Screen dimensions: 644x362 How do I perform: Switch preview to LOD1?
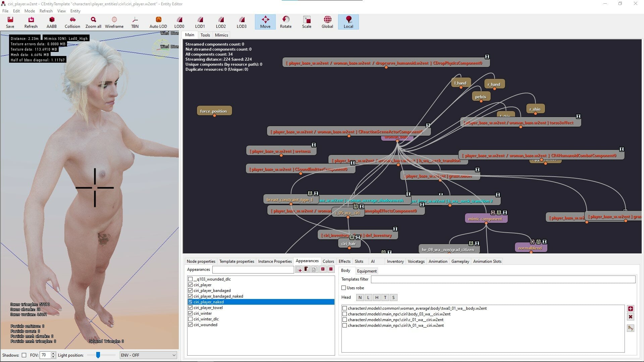tap(200, 22)
